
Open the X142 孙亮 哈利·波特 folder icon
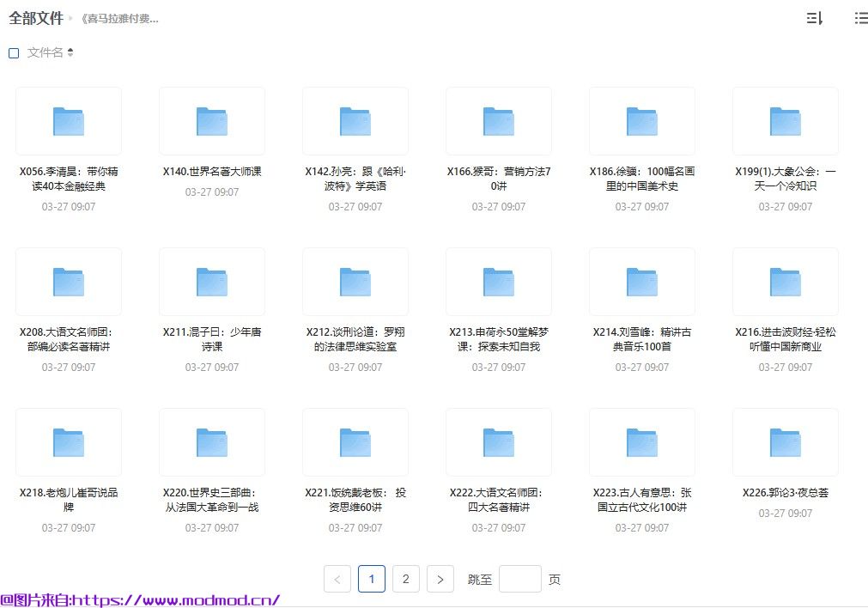(355, 121)
